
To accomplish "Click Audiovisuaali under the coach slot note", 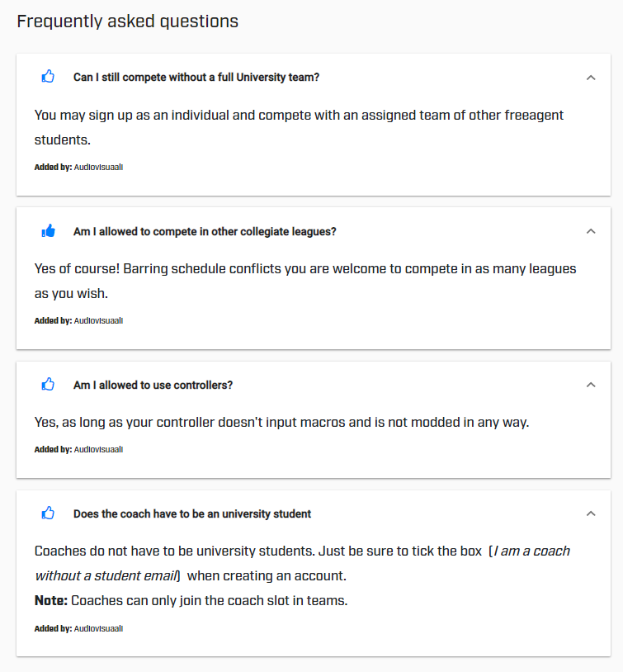I will coord(98,628).
